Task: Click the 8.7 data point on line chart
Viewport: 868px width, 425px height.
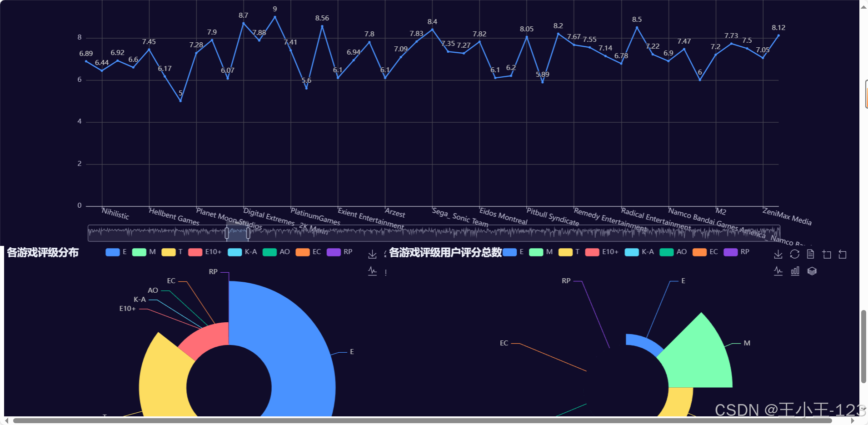Action: pos(244,23)
